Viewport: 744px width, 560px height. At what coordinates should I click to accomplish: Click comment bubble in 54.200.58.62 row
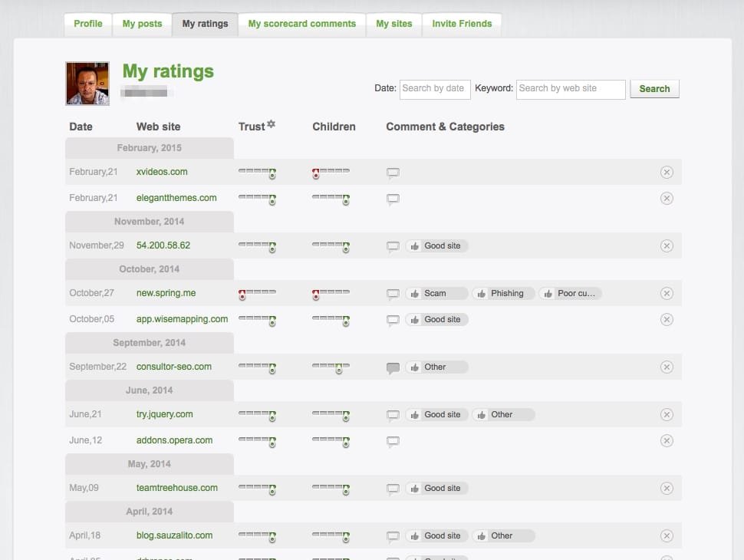(x=393, y=246)
